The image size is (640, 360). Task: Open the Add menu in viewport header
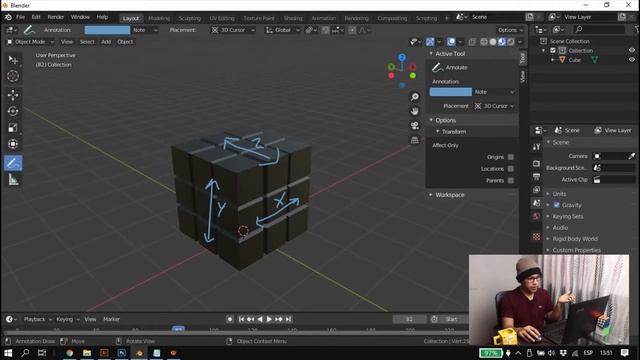[106, 42]
